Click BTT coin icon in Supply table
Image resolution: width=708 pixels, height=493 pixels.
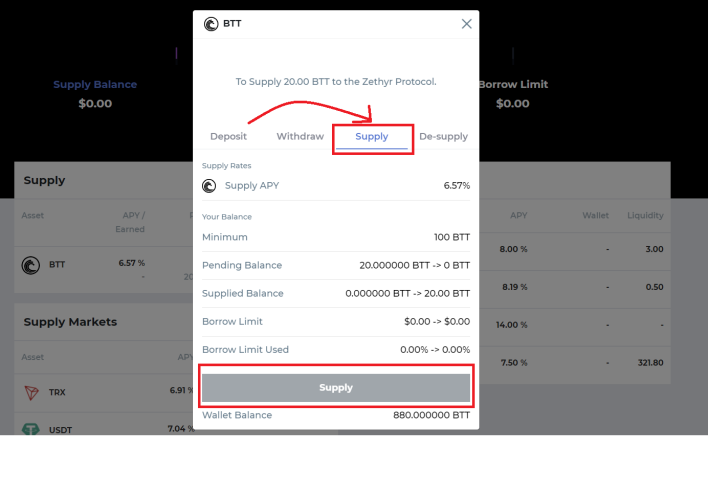click(x=31, y=265)
